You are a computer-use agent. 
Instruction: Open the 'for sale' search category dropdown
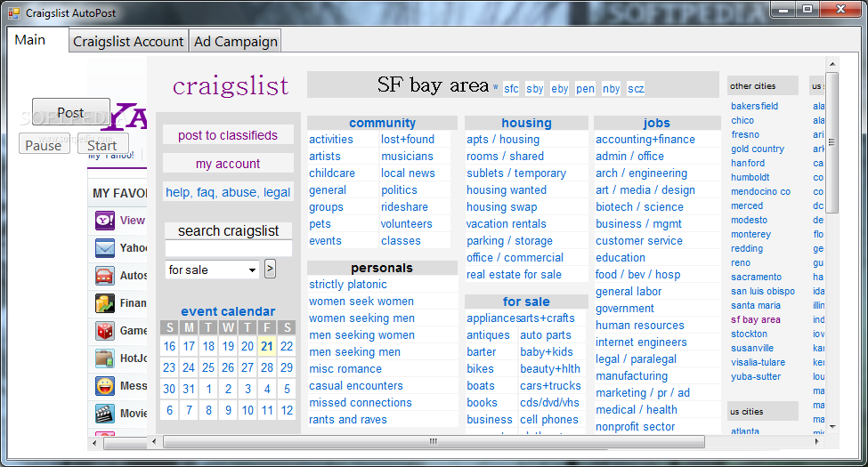(212, 270)
